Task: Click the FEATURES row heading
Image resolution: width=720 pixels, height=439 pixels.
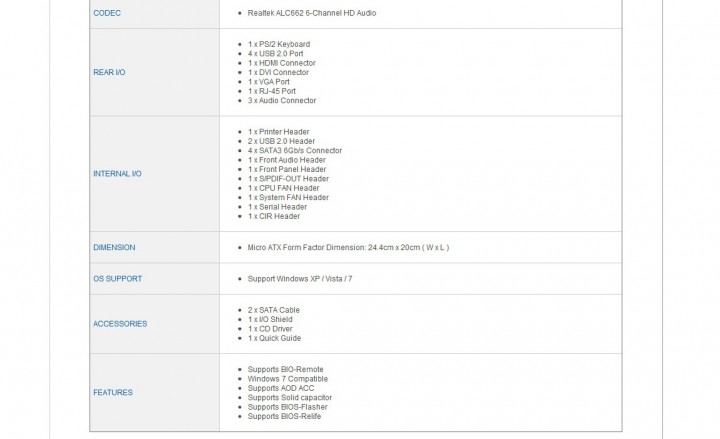Action: coord(112,392)
